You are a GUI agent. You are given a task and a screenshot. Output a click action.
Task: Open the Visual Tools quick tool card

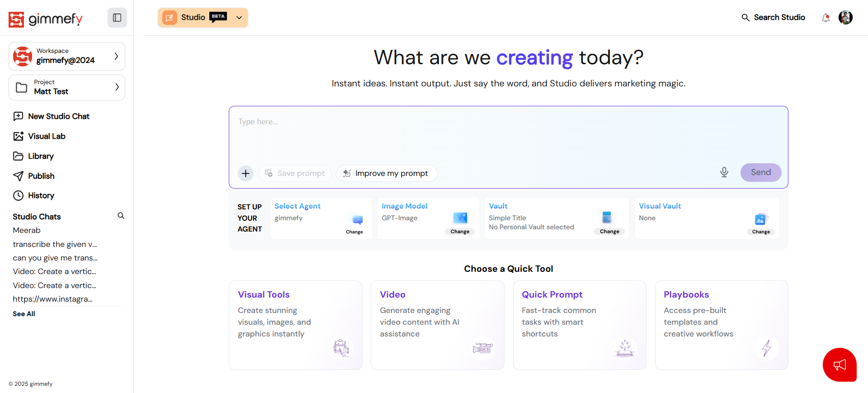tap(296, 325)
